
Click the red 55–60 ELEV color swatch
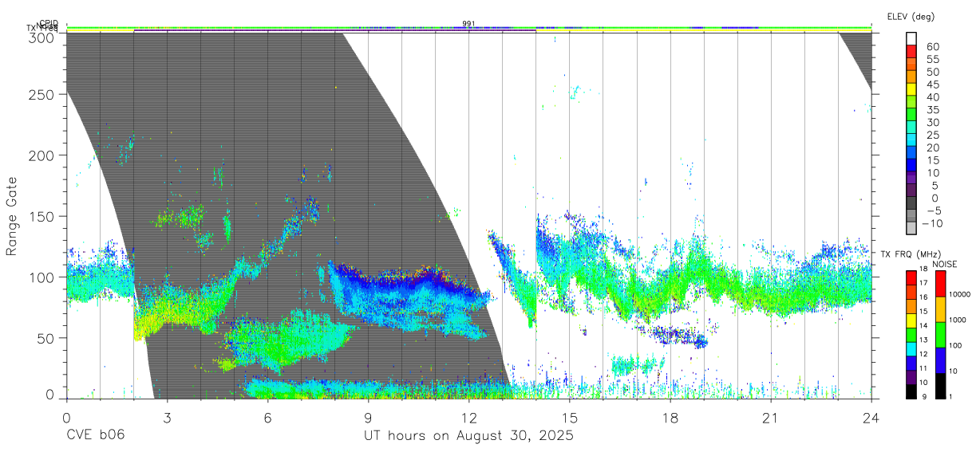[911, 53]
